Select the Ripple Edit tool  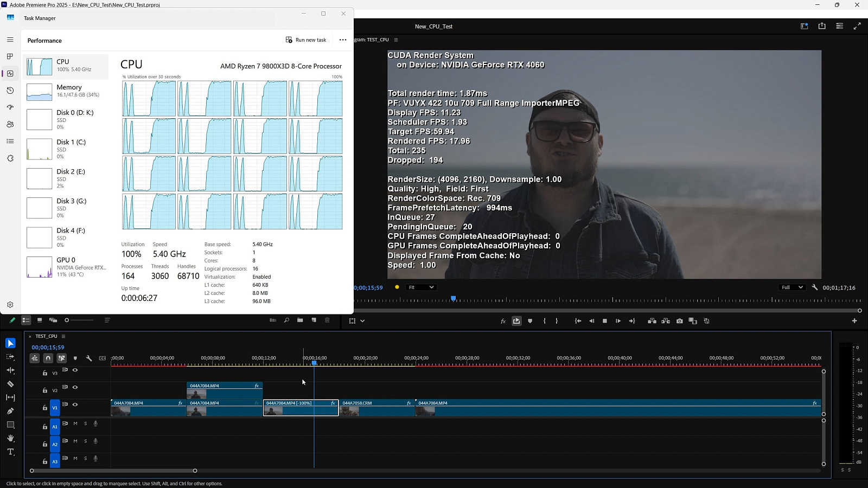click(10, 370)
